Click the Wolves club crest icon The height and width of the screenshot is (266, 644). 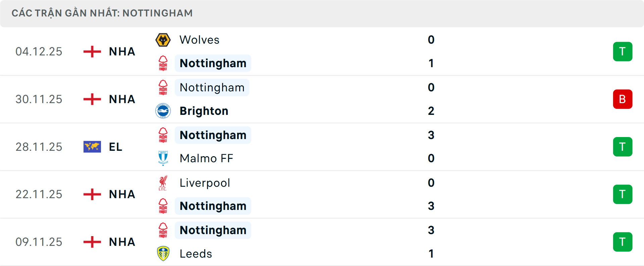pos(163,40)
